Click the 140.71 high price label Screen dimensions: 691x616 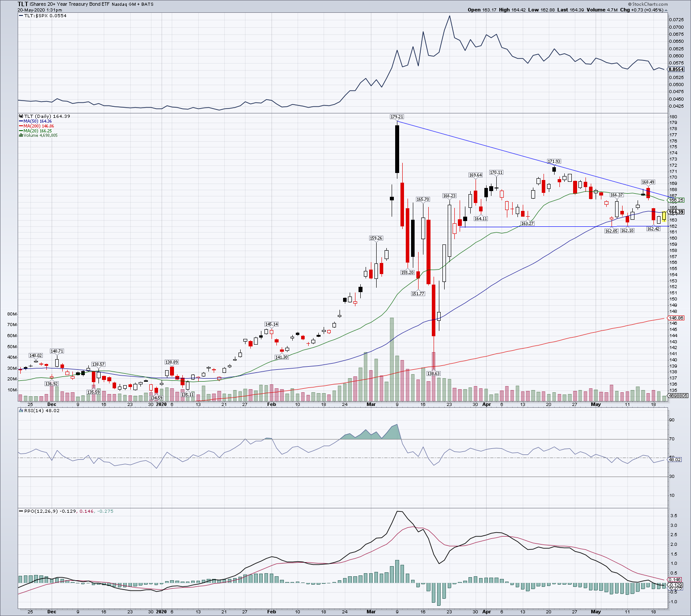[57, 351]
